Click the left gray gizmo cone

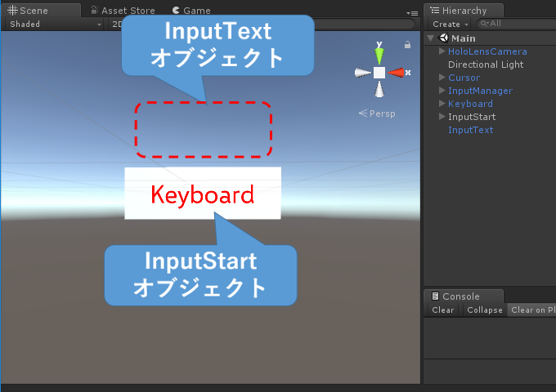tap(363, 73)
